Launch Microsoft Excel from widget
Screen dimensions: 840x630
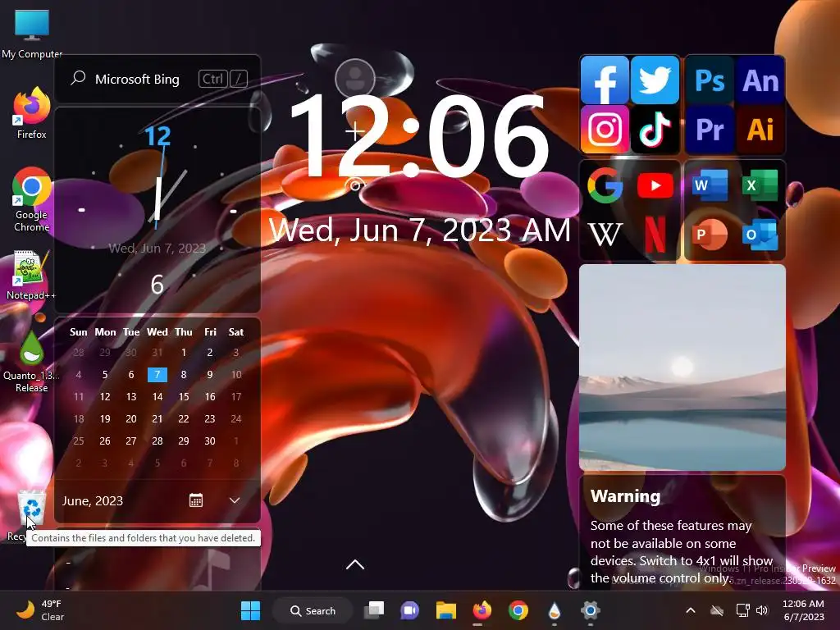tap(760, 185)
